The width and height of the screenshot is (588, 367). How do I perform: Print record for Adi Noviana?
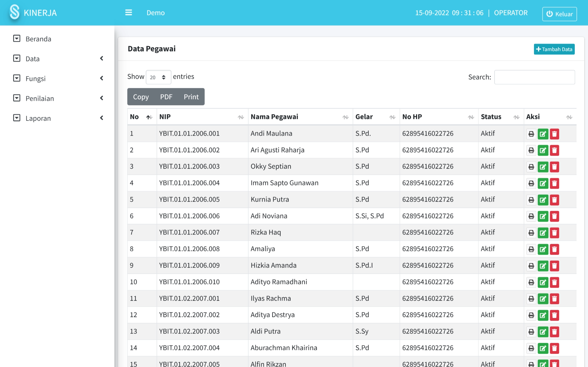tap(531, 216)
